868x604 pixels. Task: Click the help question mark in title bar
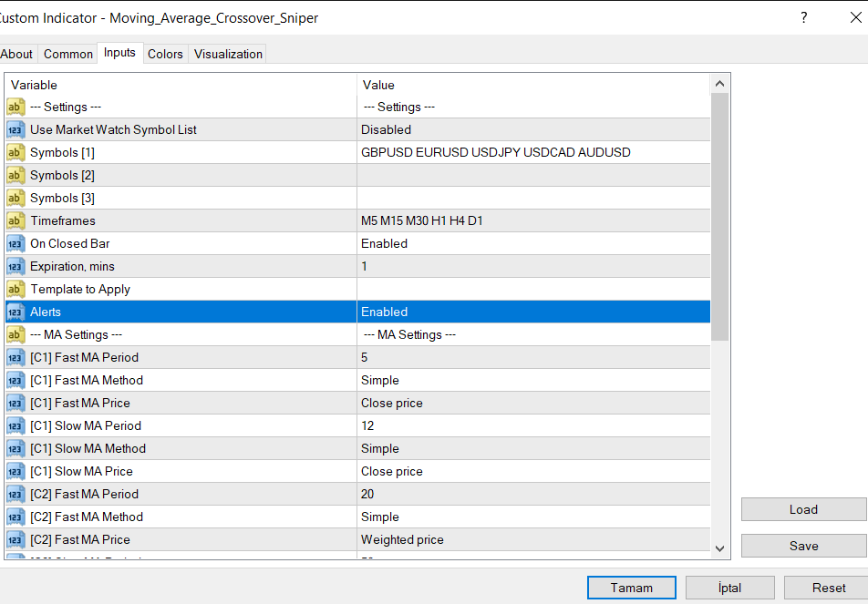[x=803, y=17]
